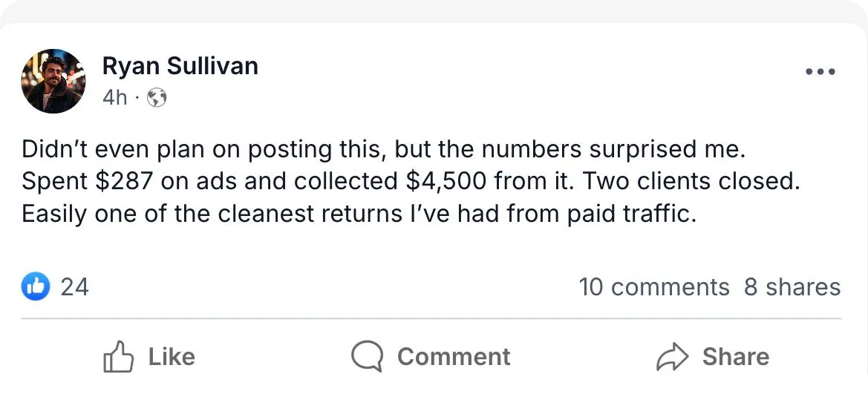868x394 pixels.
Task: Click the arrow icon on Share button
Action: pyautogui.click(x=673, y=357)
